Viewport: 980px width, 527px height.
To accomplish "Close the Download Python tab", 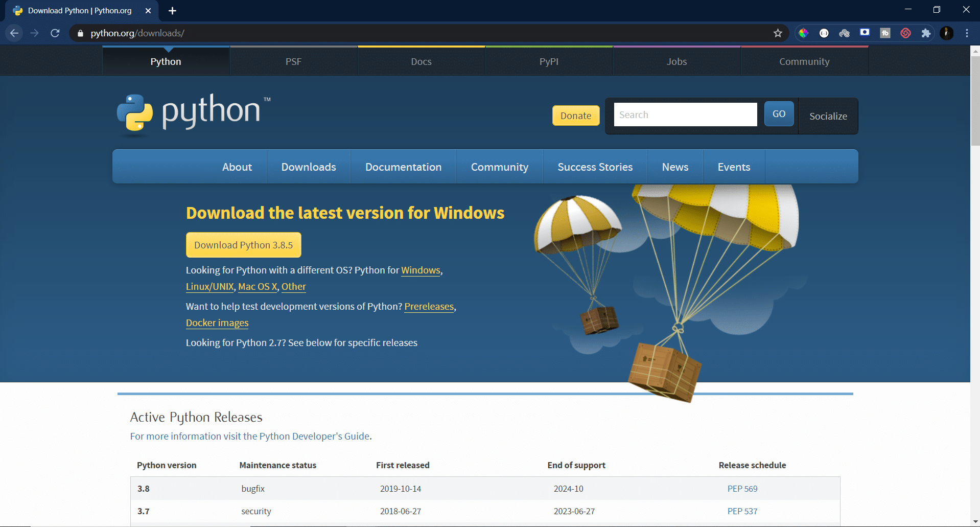I will (148, 11).
